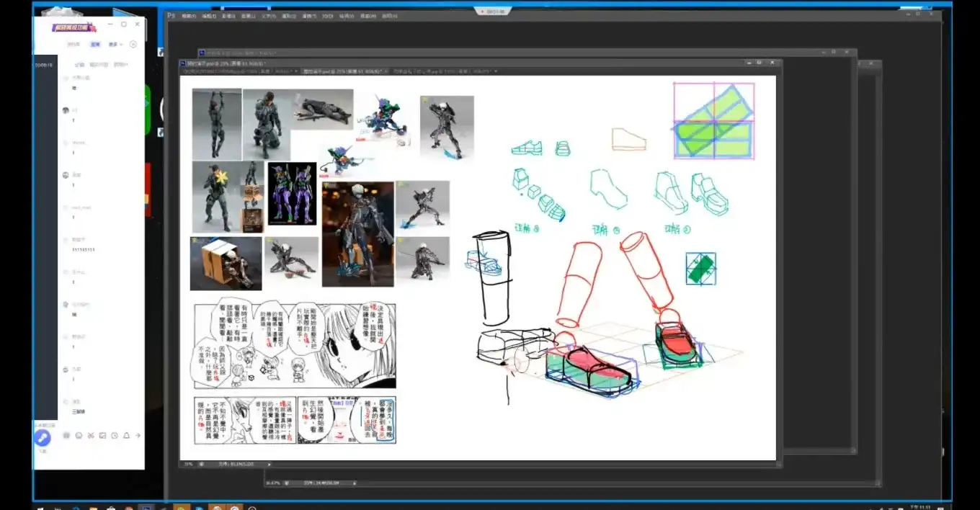Open the clock history icon in chat toolbar
The height and width of the screenshot is (510, 980).
tap(115, 436)
